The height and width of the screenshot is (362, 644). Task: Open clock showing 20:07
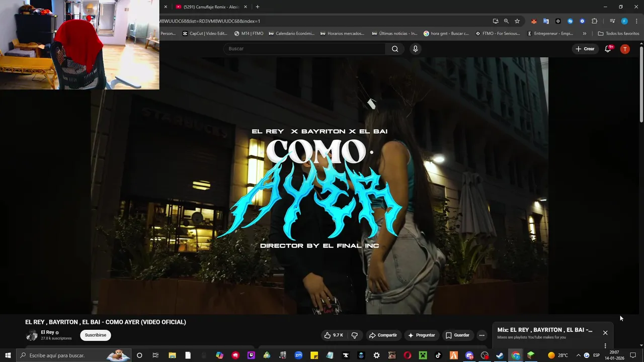pyautogui.click(x=614, y=355)
